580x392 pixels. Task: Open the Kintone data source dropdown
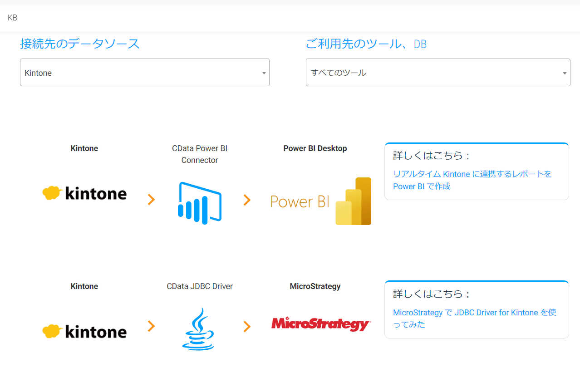click(x=144, y=73)
